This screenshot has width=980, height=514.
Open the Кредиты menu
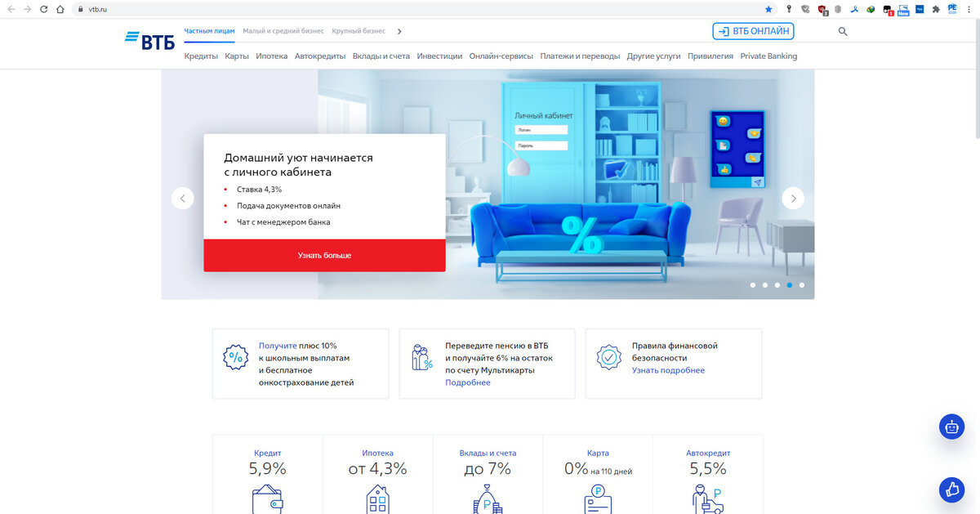point(201,56)
